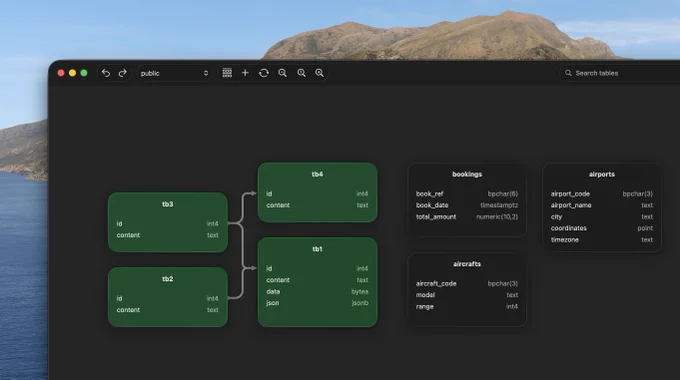Select the tb1 table title

[x=317, y=249]
